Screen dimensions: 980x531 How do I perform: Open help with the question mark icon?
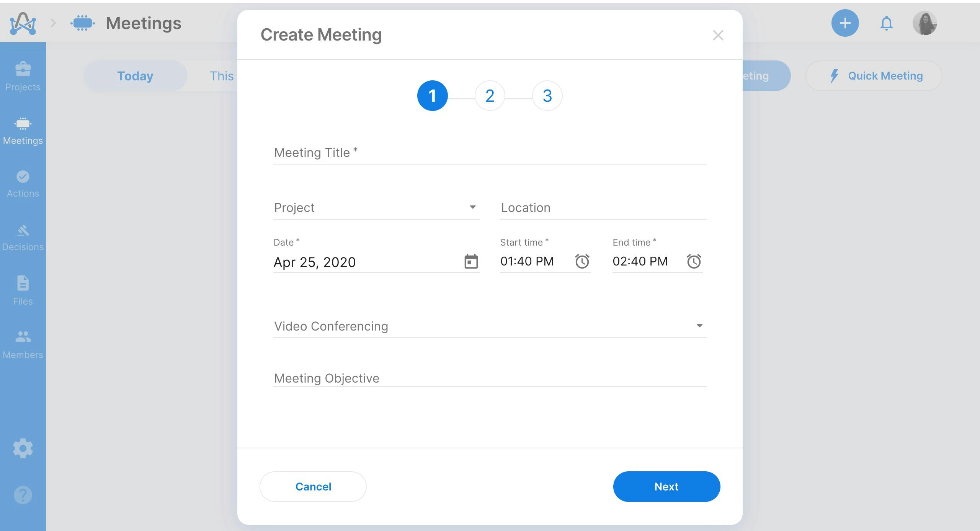click(x=23, y=495)
